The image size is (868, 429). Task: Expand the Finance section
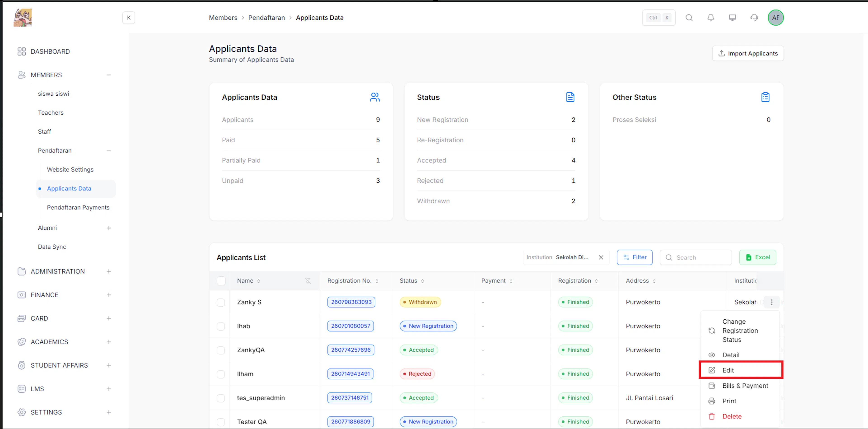pos(108,295)
